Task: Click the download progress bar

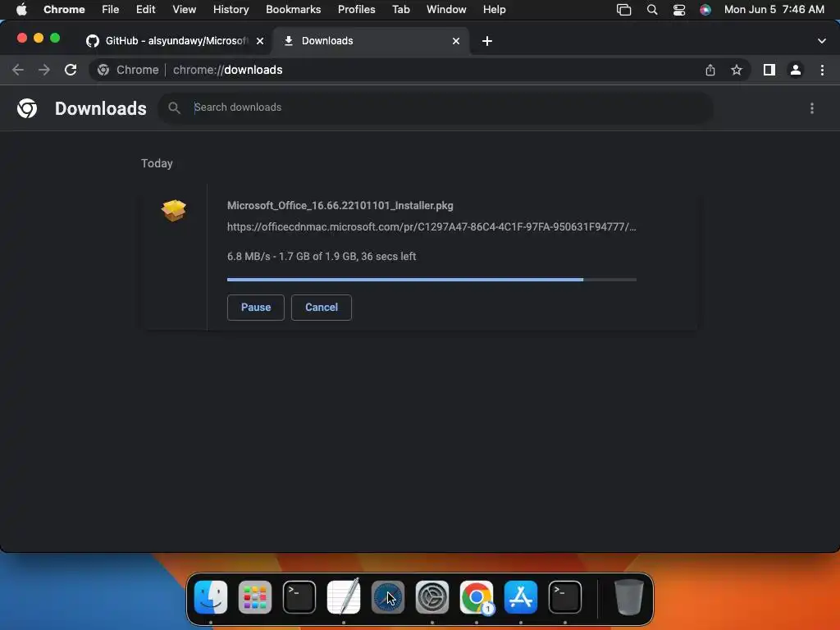Action: (431, 280)
